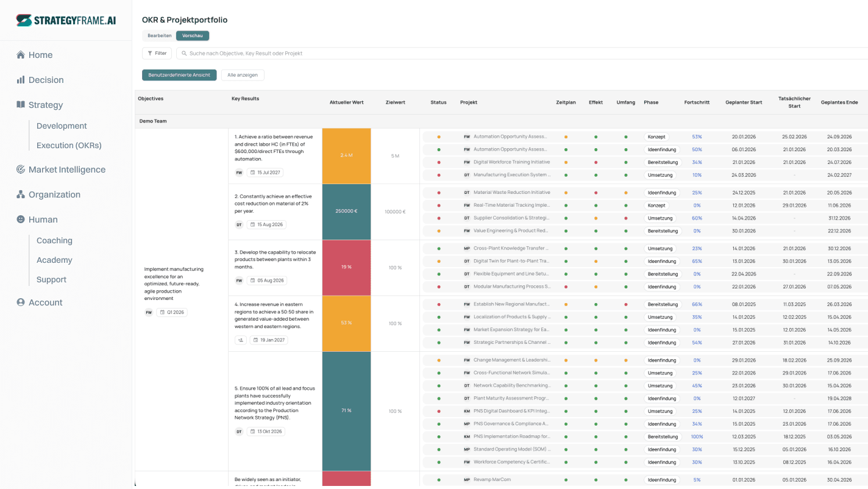This screenshot has height=489, width=868.
Task: Click the Account user icon
Action: coord(21,302)
